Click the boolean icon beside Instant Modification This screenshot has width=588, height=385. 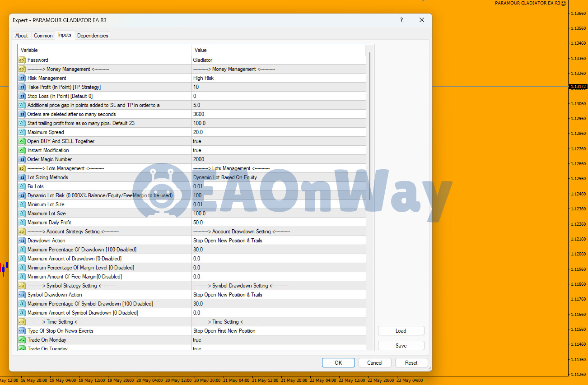coord(22,150)
